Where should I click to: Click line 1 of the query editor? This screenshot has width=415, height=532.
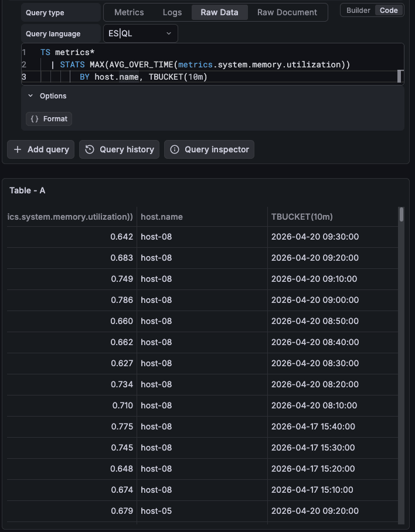212,52
